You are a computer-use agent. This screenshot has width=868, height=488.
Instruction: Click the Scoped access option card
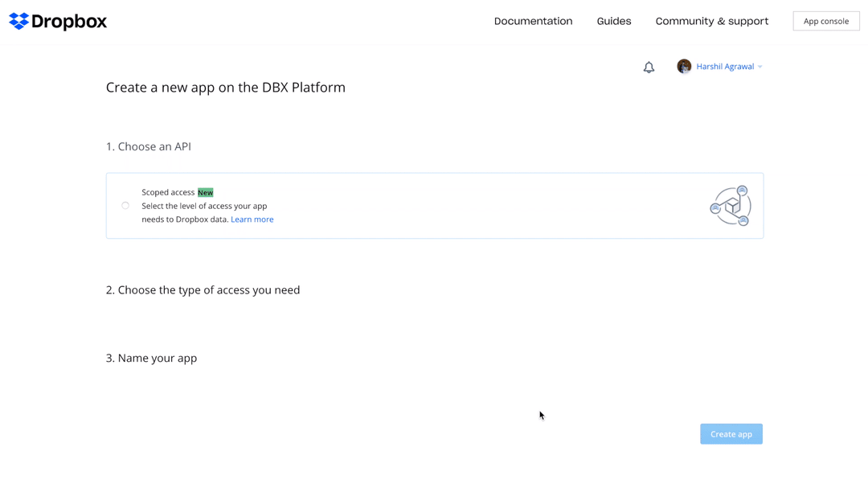[x=434, y=205]
